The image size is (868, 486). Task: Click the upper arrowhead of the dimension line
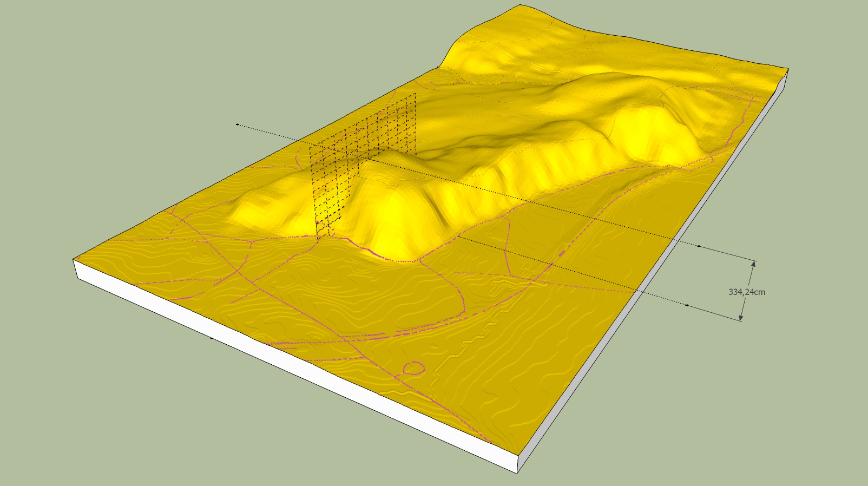click(753, 263)
